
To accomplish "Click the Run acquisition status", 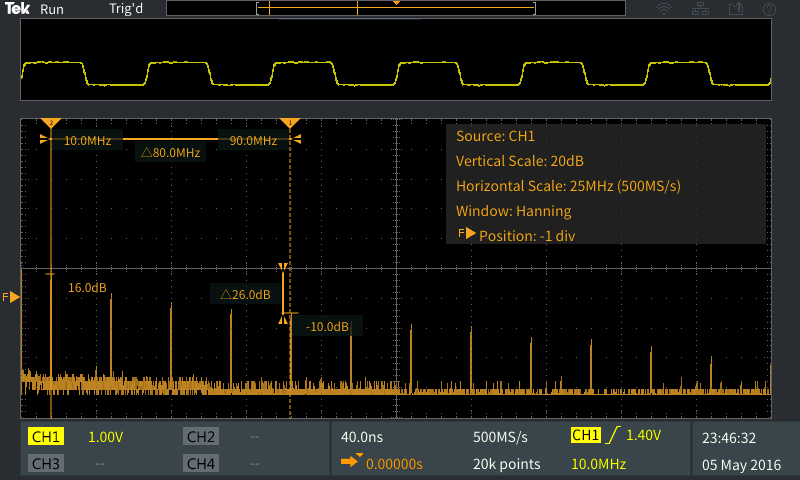I will [52, 9].
